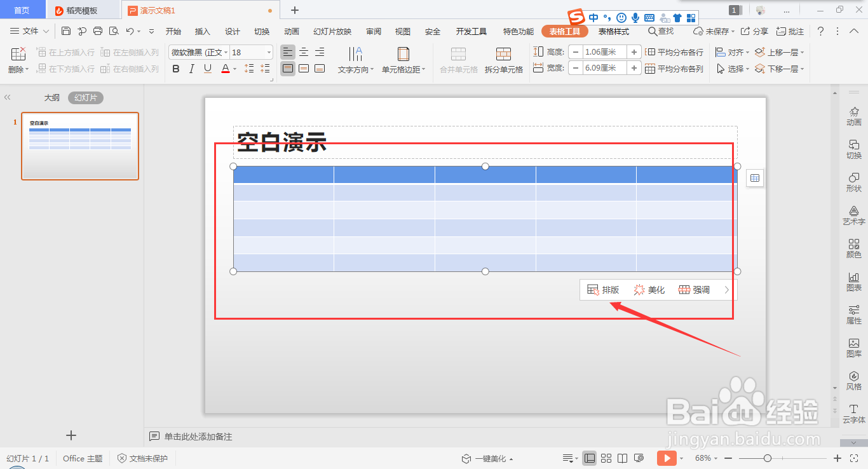Viewport: 868px width, 469px height.
Task: Toggle bold formatting for table text
Action: pyautogui.click(x=175, y=69)
